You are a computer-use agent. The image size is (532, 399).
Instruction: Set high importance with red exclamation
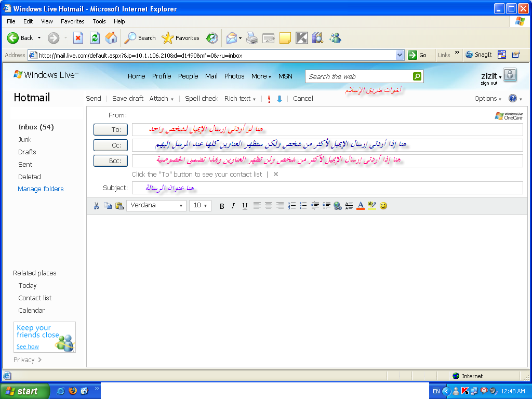click(269, 99)
